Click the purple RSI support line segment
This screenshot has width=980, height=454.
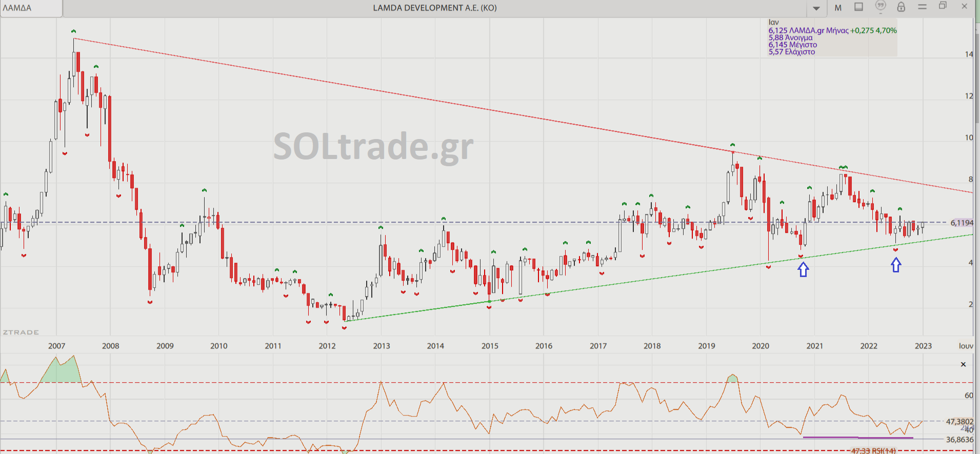(858, 438)
